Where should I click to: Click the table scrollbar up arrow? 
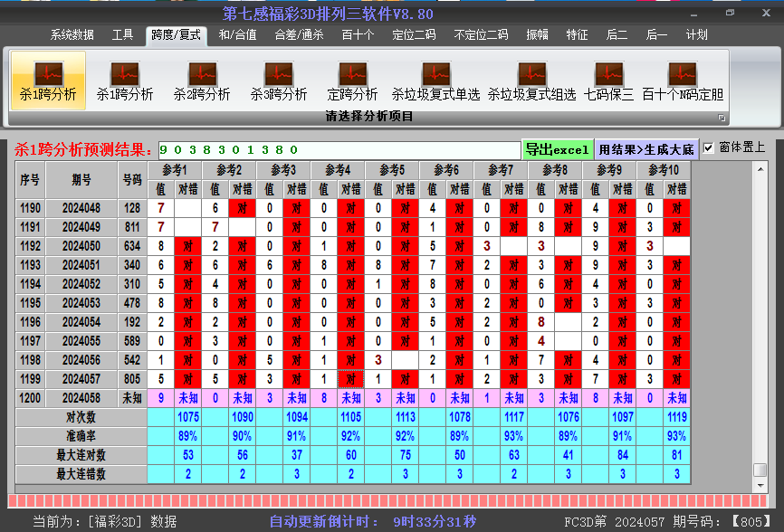(x=760, y=170)
